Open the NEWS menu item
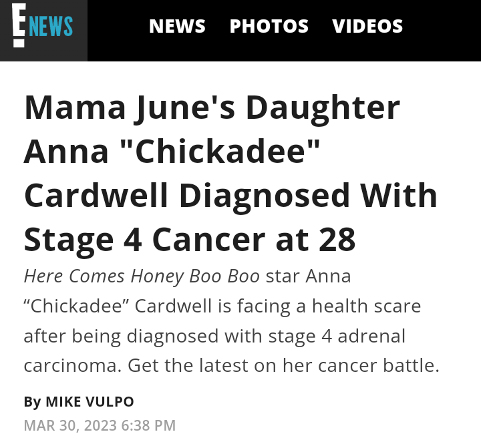This screenshot has width=481, height=448. tap(177, 26)
